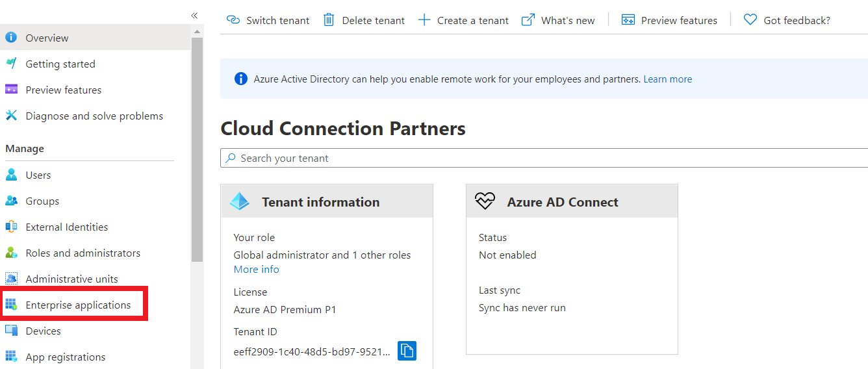Open Roles and administrators

coord(83,253)
